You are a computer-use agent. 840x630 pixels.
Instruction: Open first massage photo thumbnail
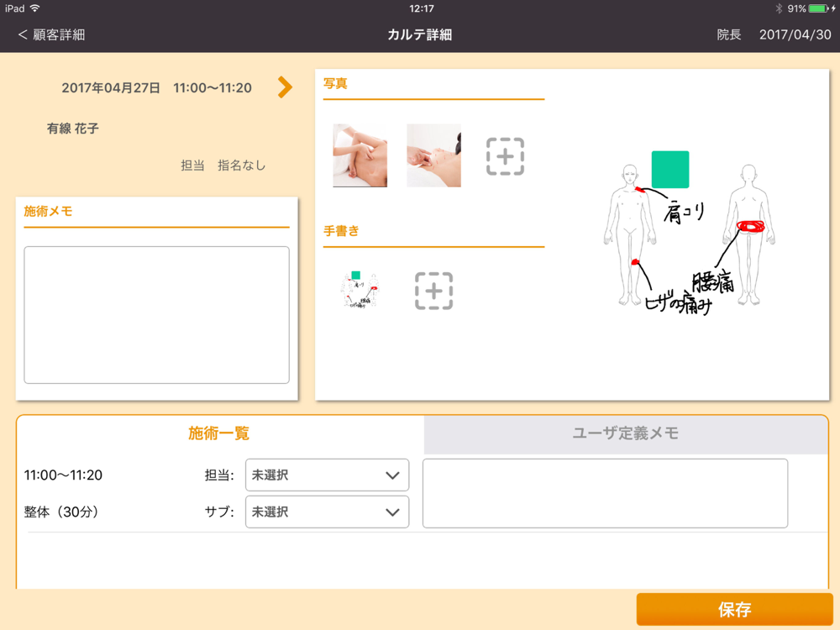[x=360, y=155]
